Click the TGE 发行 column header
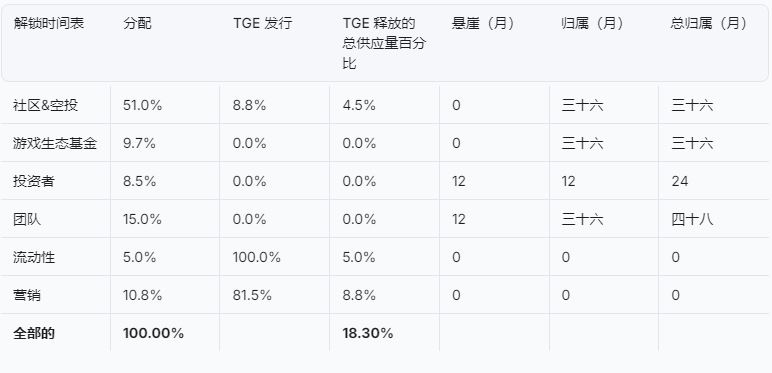 262,23
